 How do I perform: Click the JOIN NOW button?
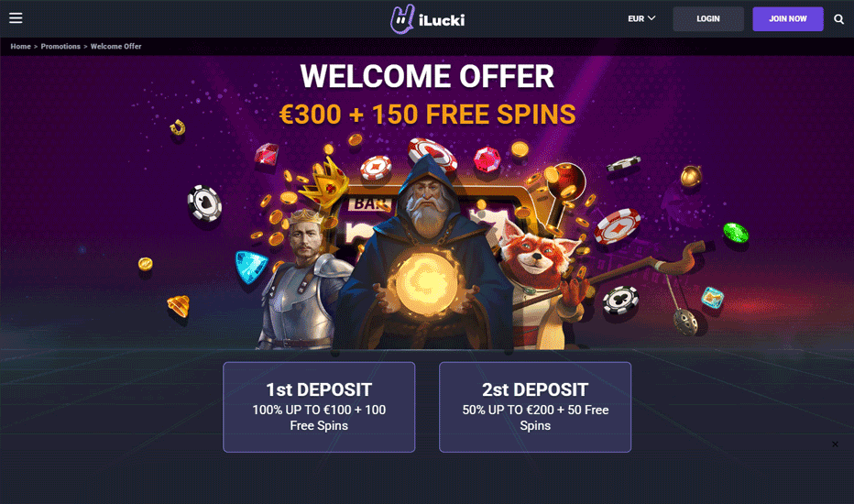coord(787,19)
